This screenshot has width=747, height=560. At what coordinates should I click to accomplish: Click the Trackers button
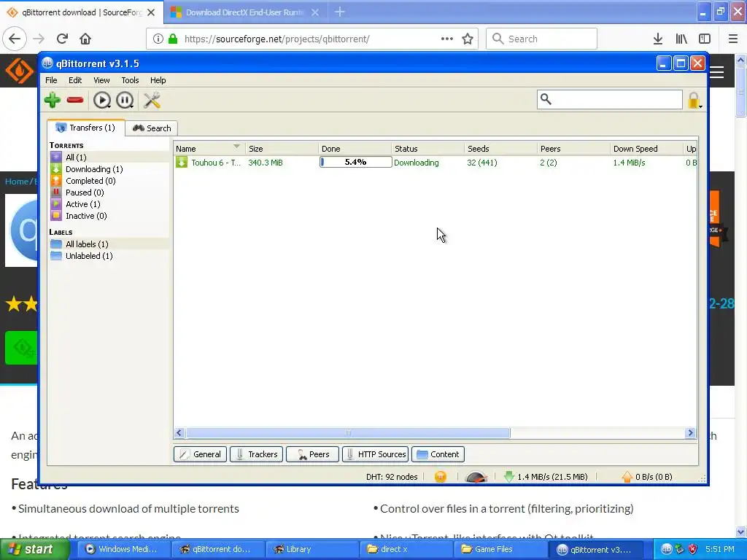(x=256, y=454)
